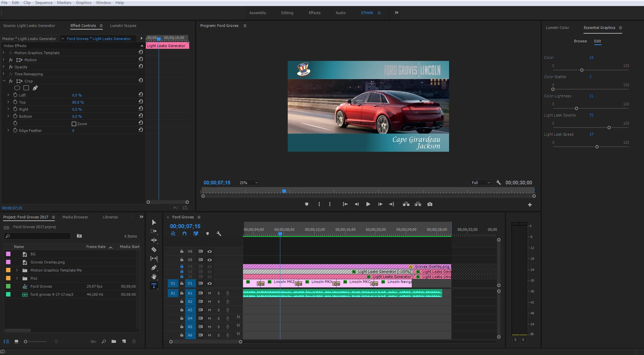Select the Razor tool
The image size is (644, 355).
(154, 249)
